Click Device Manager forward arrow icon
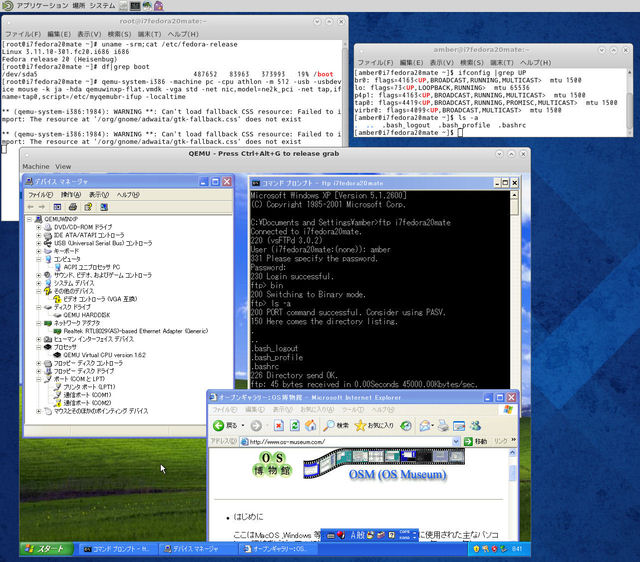The width and height of the screenshot is (640, 562). coord(42,207)
